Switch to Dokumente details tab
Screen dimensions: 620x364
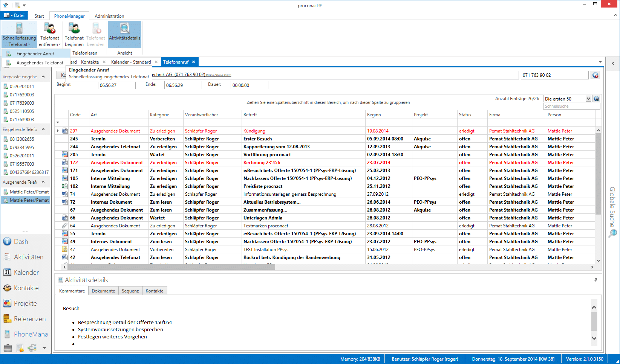pos(103,291)
